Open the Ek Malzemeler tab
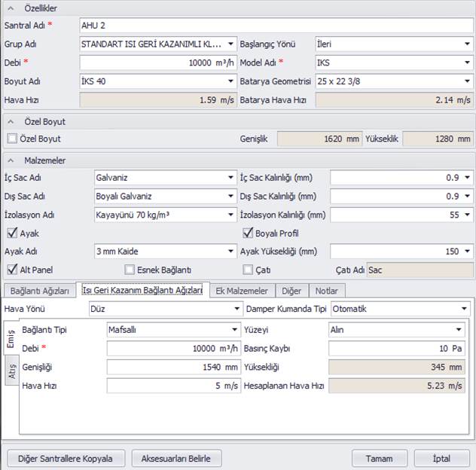 241,291
